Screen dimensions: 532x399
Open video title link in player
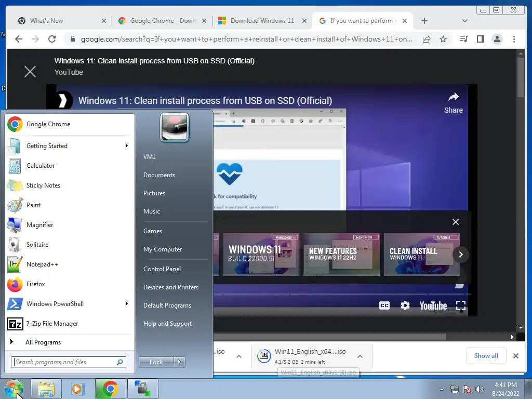click(x=205, y=100)
